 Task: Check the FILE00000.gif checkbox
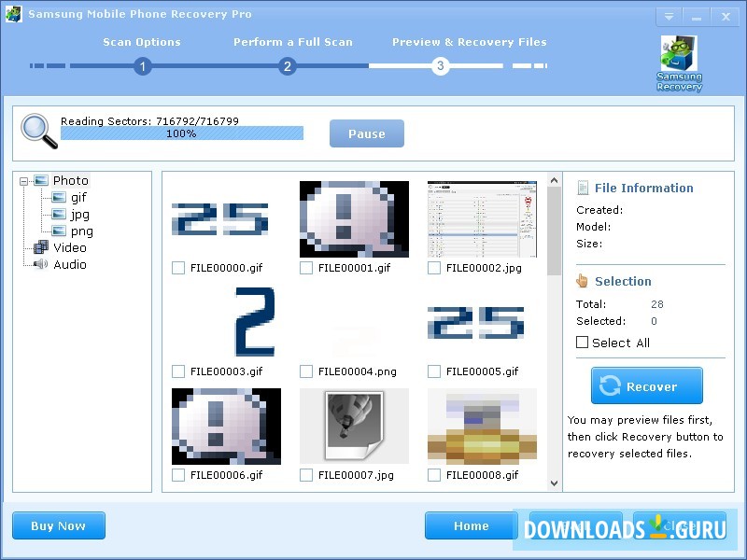178,268
